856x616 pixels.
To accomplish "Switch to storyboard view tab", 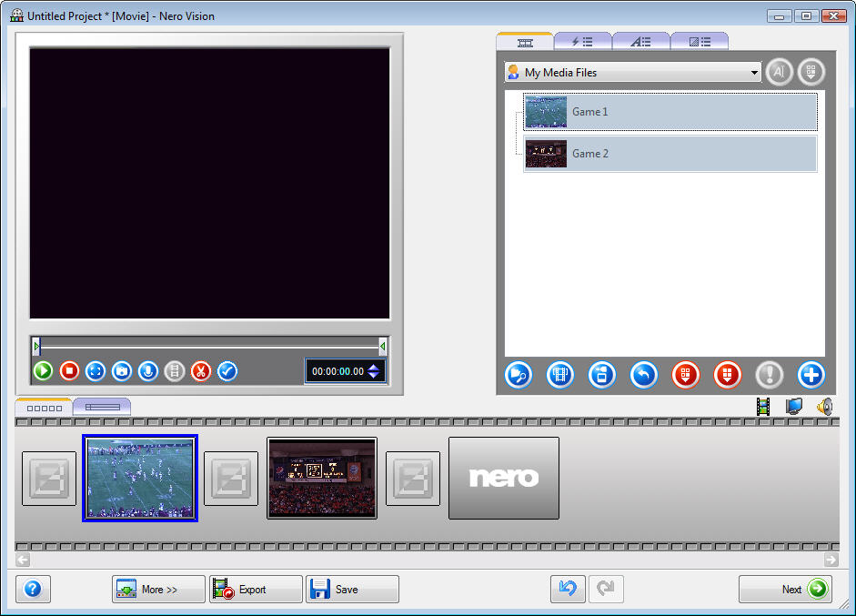I will click(45, 408).
